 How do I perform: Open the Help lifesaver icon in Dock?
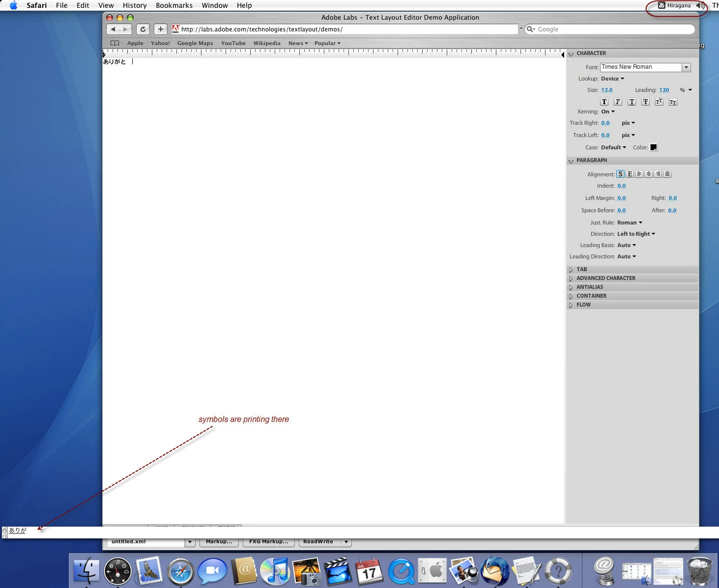[x=558, y=571]
